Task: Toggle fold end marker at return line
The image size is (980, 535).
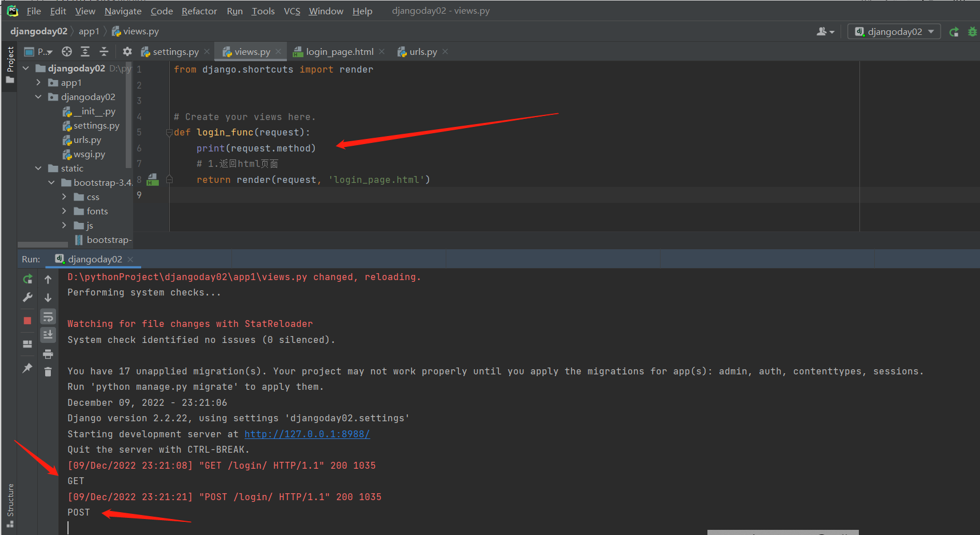Action: point(169,179)
